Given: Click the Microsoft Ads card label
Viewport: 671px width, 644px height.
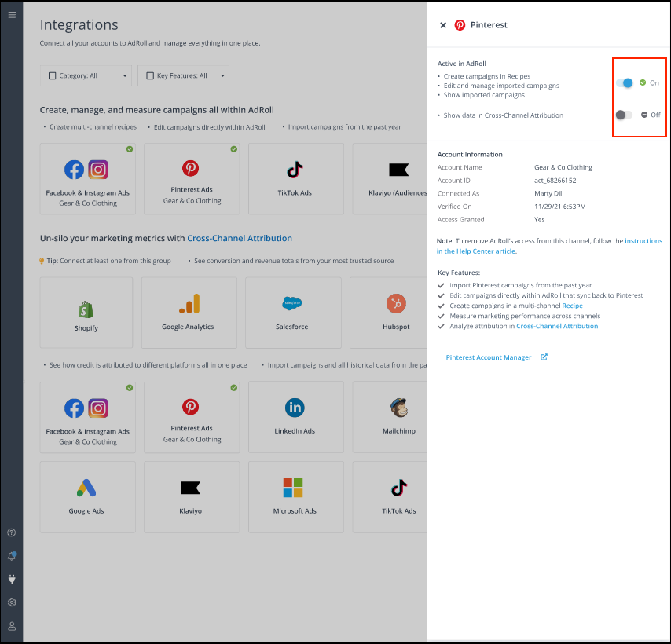Looking at the screenshot, I should pos(295,511).
